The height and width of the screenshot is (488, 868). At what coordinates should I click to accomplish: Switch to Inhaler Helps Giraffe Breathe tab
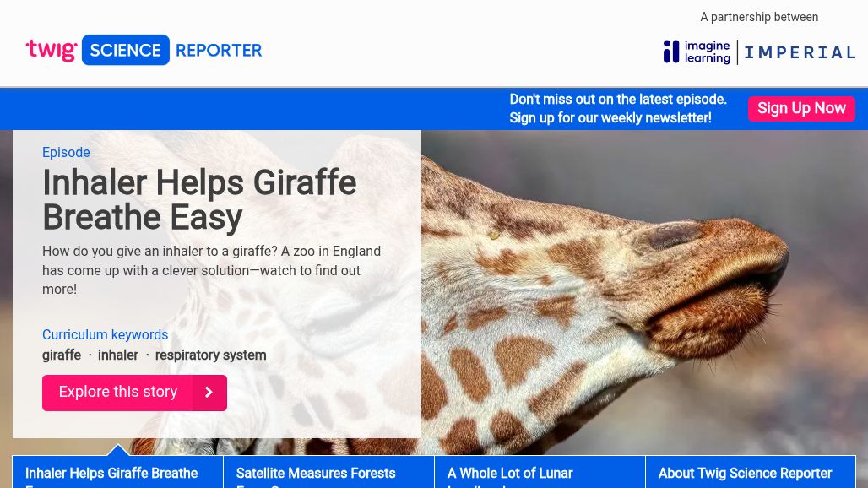tap(118, 473)
